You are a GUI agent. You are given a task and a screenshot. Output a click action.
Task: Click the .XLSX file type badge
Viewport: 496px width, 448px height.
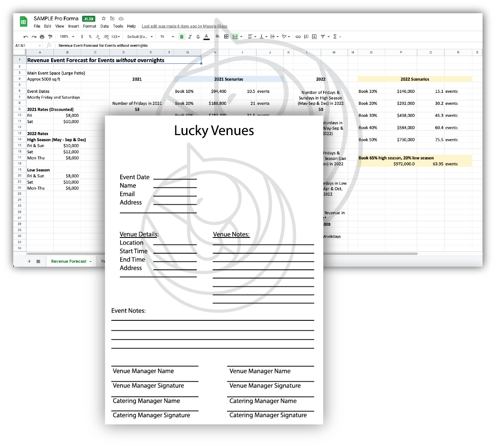tap(89, 19)
